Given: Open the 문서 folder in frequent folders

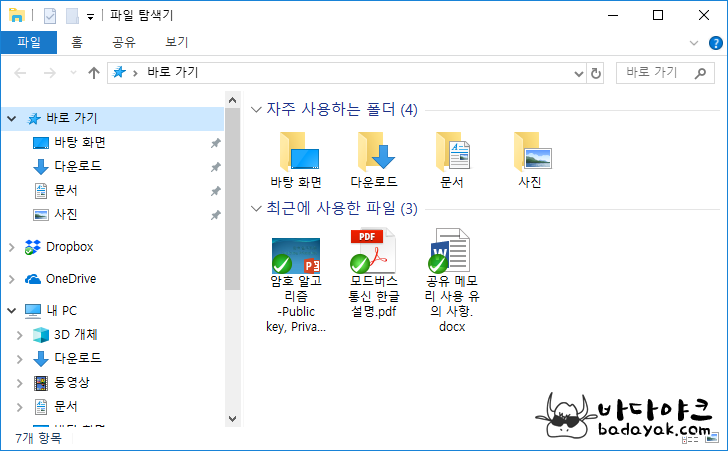Looking at the screenshot, I should point(452,160).
